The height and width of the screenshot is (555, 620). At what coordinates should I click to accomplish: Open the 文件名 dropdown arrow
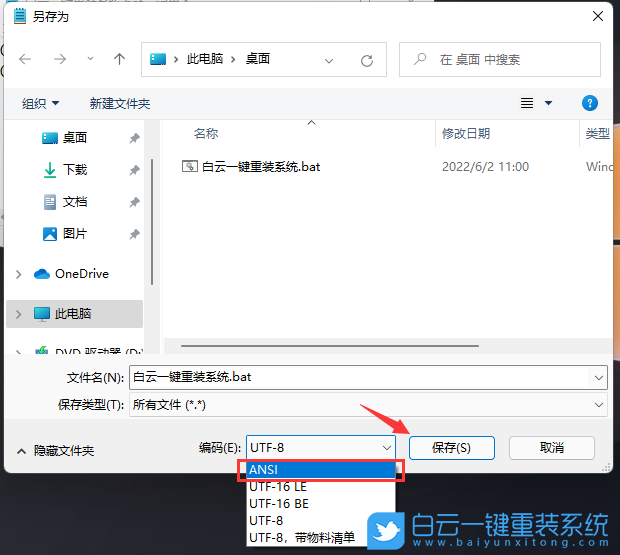point(598,378)
